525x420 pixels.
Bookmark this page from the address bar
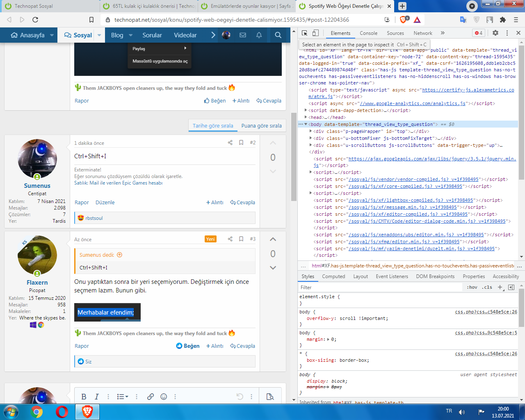tap(91, 20)
